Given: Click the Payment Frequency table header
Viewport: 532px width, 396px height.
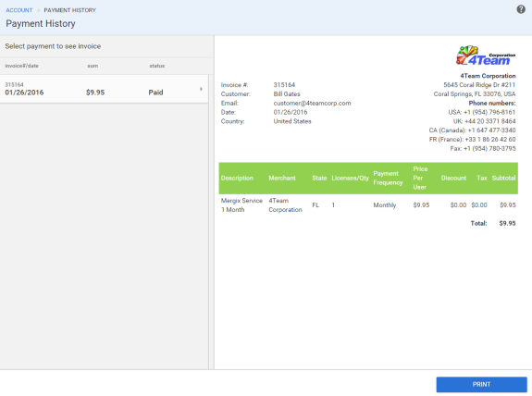Looking at the screenshot, I should 388,179.
